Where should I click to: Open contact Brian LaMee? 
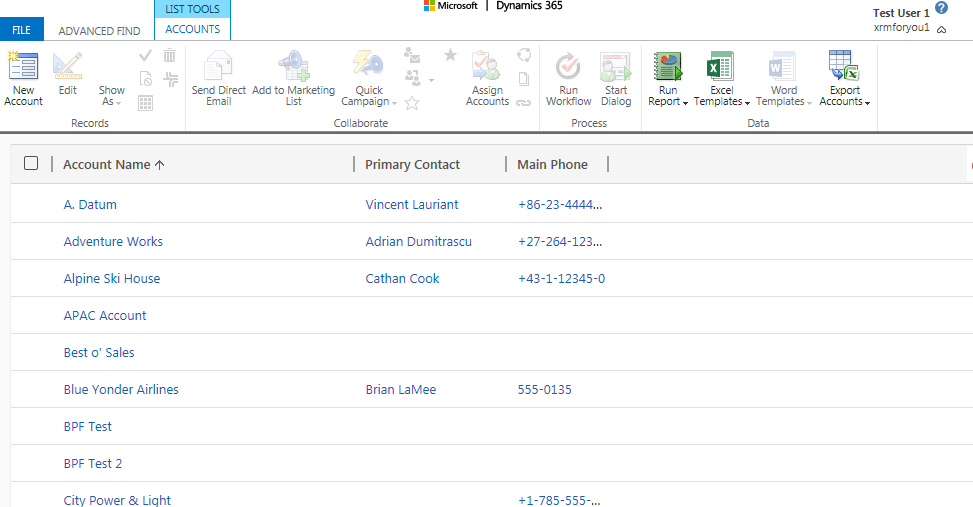click(401, 389)
